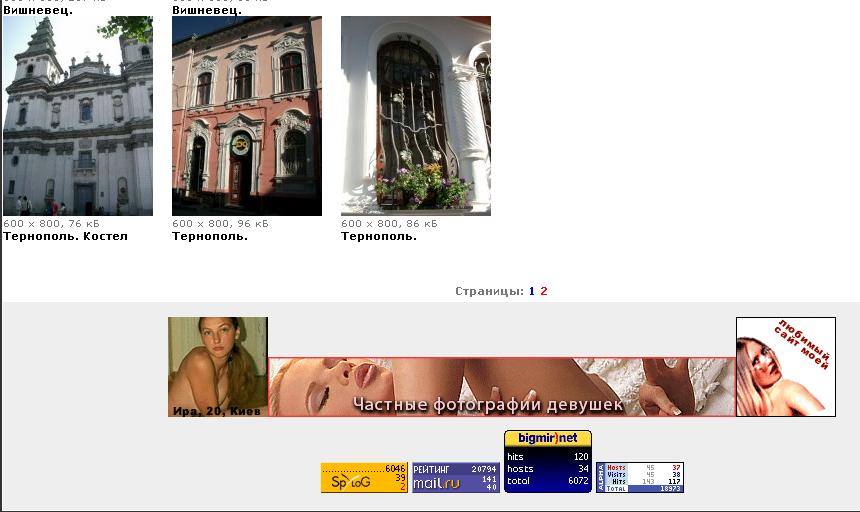Click 'Тернополь.' caption under pink building
This screenshot has height=512, width=860.
(210, 237)
